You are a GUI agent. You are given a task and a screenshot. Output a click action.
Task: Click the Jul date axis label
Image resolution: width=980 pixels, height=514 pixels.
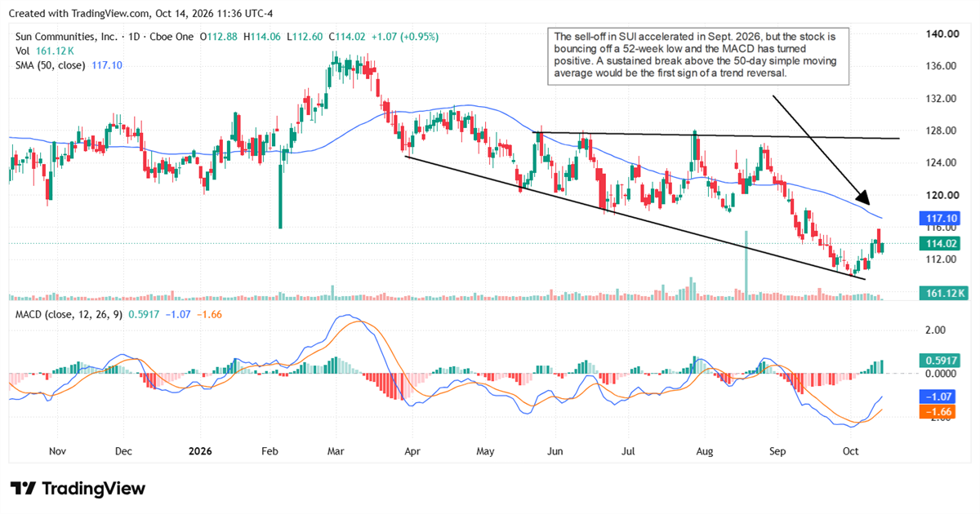(x=630, y=450)
